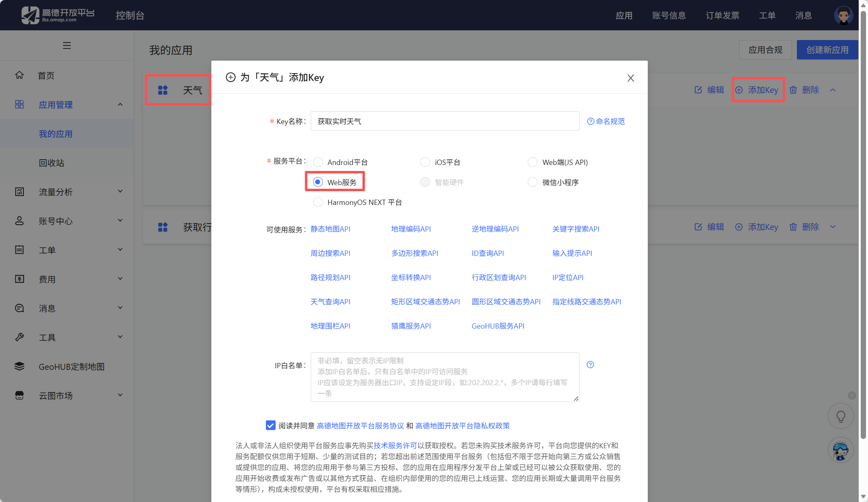
Task: Click the 天气查询API link
Action: coord(330,302)
